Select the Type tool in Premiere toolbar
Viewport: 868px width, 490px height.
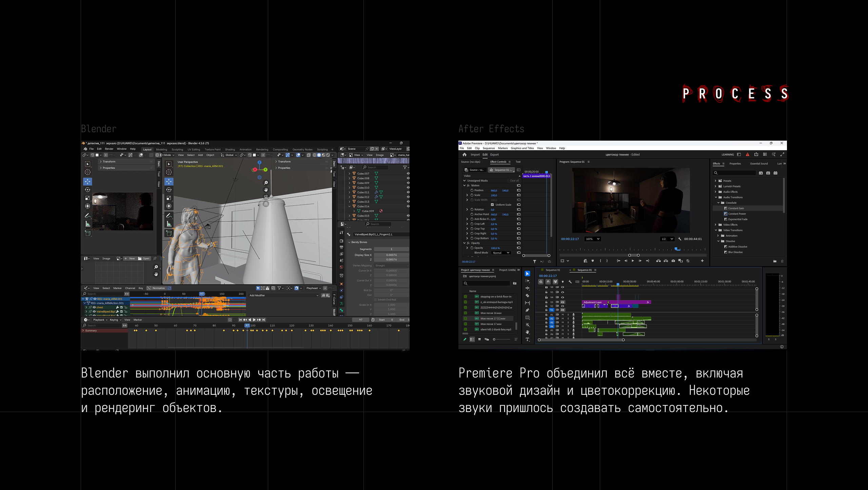[527, 340]
